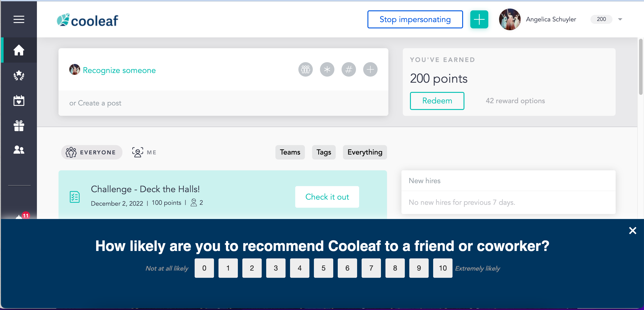Select the Everything feed filter
Image resolution: width=644 pixels, height=310 pixels.
pos(365,152)
